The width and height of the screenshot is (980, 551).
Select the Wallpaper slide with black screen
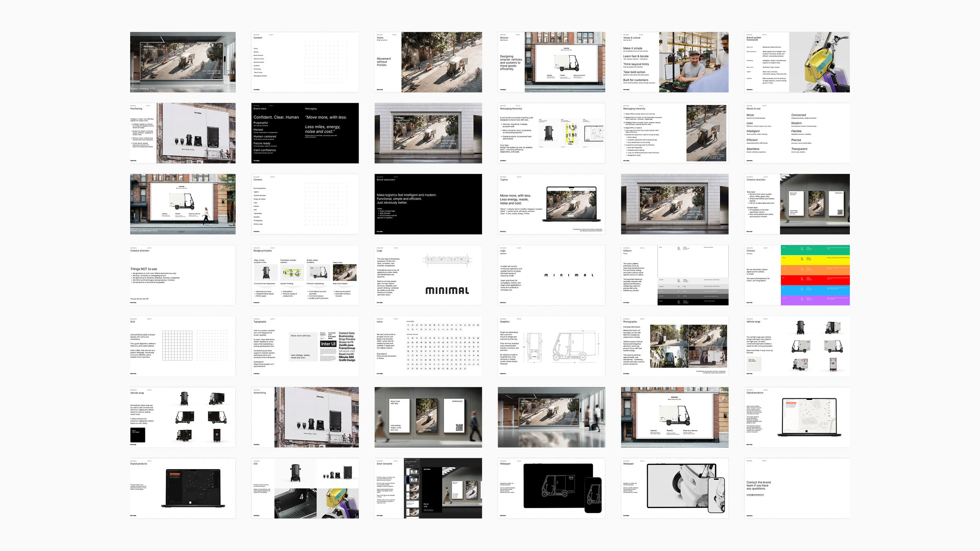point(551,488)
